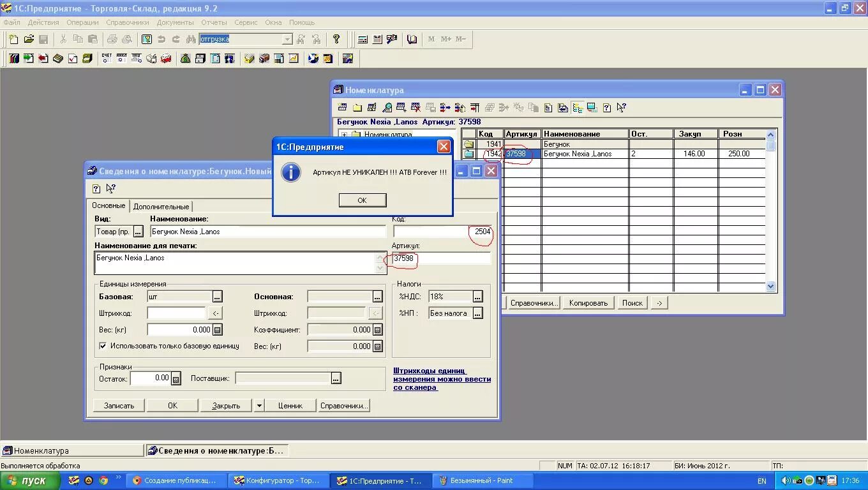Click the magnifier view icon in Номенклатура toolbar
Screen dimensions: 868x490
click(x=387, y=108)
